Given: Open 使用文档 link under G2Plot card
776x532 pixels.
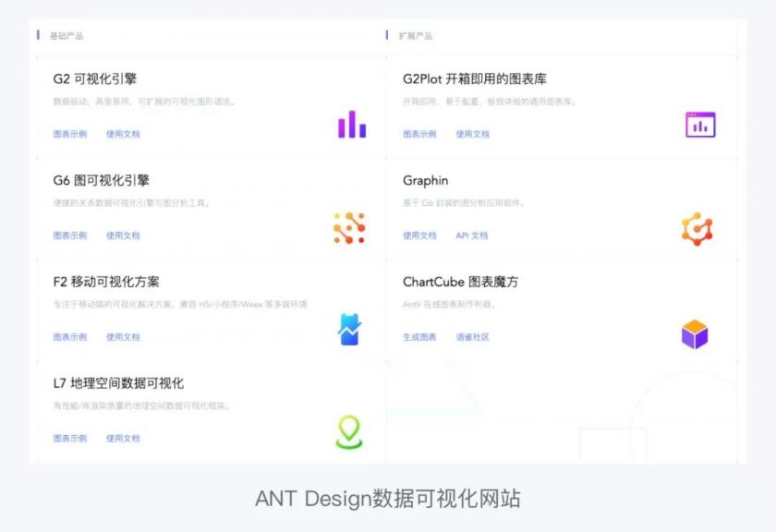Looking at the screenshot, I should [x=473, y=134].
